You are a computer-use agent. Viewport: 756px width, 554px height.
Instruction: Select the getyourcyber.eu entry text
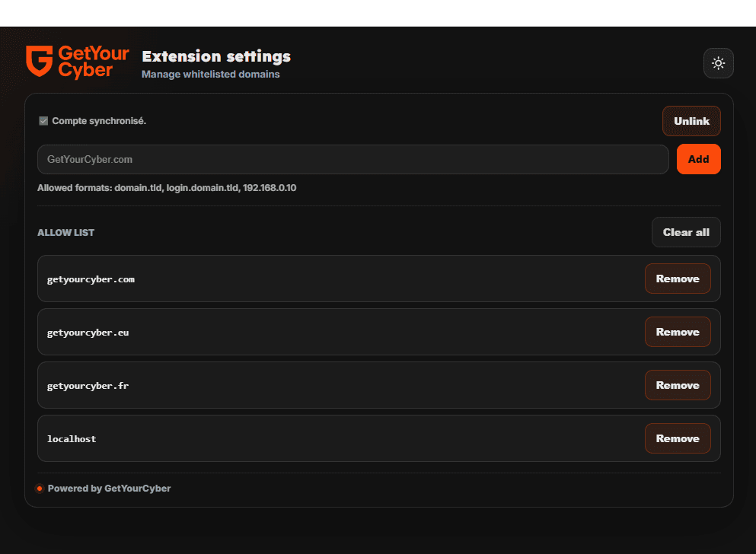pos(88,333)
